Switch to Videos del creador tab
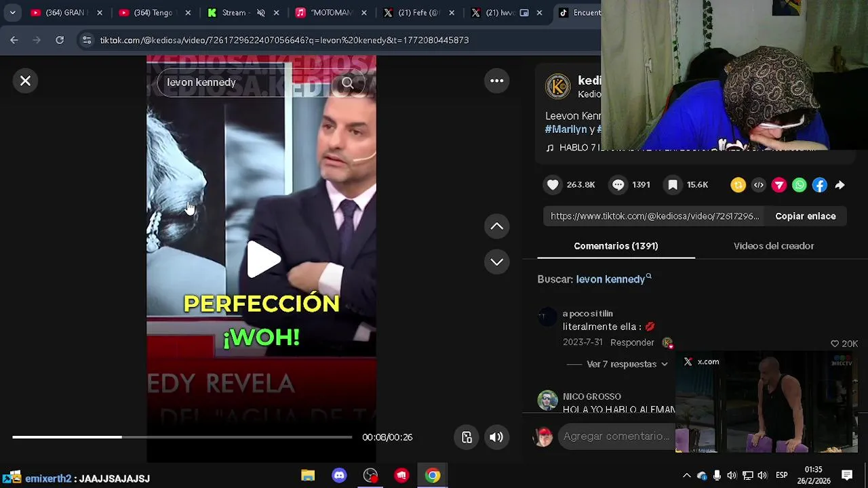Image resolution: width=868 pixels, height=488 pixels. [773, 246]
